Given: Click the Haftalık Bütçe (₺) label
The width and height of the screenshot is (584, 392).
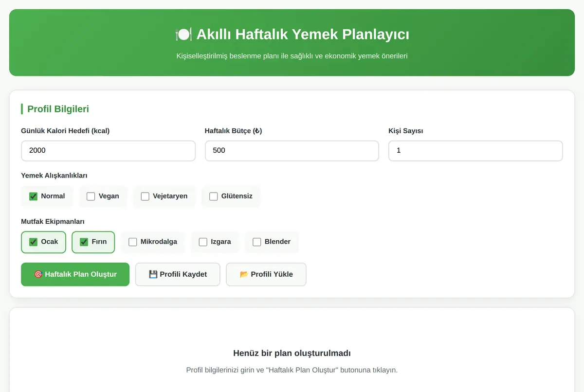Looking at the screenshot, I should point(234,131).
